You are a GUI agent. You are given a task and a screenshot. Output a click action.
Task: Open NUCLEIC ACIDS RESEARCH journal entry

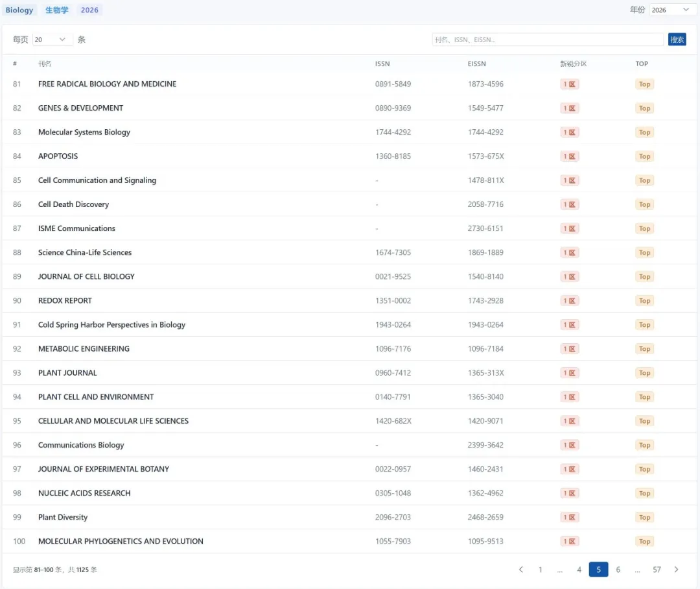(x=84, y=493)
